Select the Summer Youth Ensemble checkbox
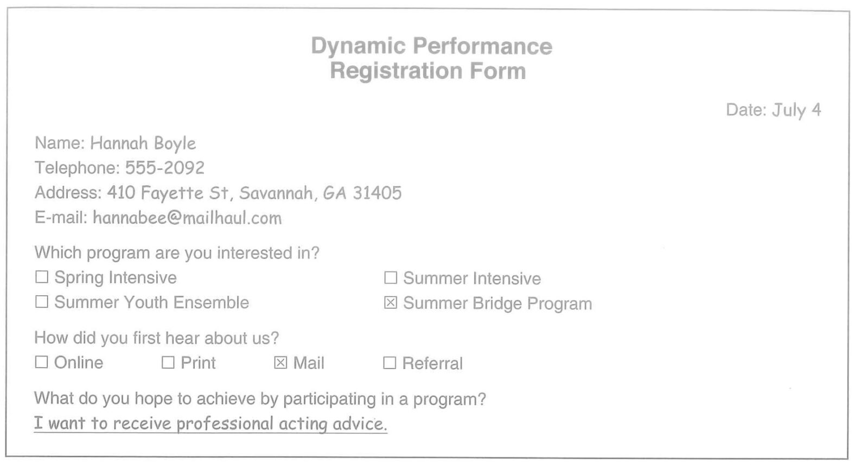This screenshot has height=469, width=868. pos(41,302)
